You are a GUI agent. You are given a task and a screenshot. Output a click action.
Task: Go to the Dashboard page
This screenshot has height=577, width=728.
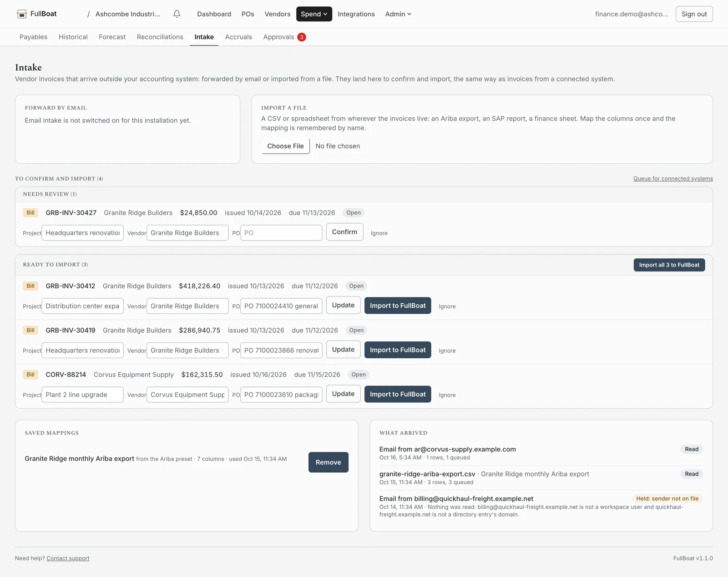pyautogui.click(x=214, y=14)
